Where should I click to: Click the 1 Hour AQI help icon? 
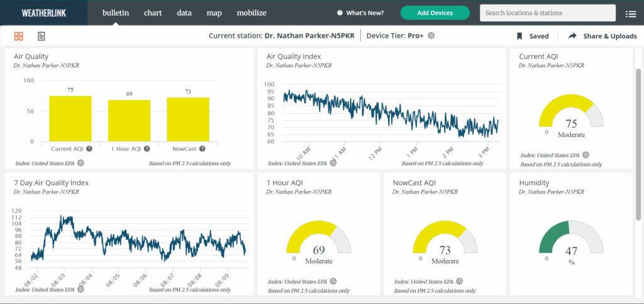147,149
